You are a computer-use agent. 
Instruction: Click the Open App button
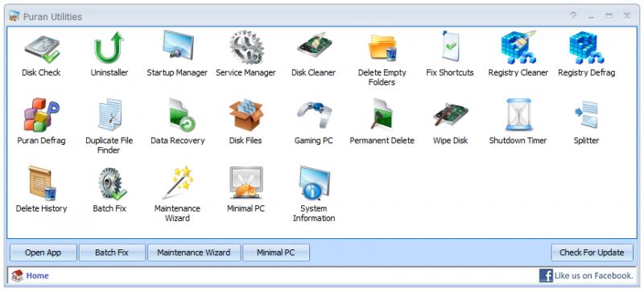click(x=43, y=253)
